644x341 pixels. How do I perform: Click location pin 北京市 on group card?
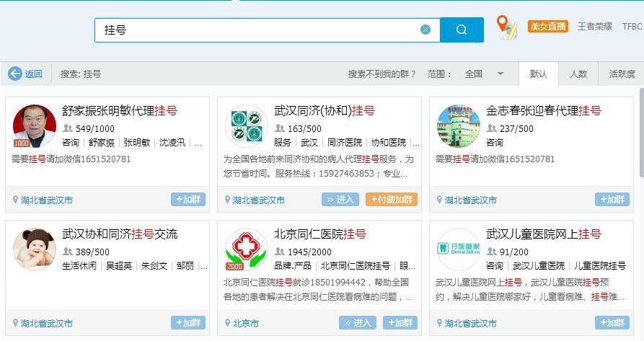242,324
